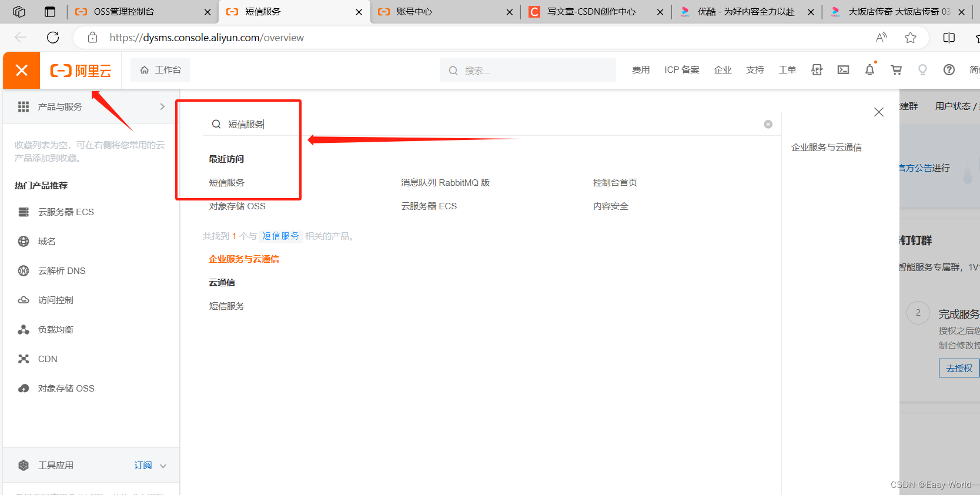Click the lightbulb tips icon
The width and height of the screenshot is (980, 495).
922,70
